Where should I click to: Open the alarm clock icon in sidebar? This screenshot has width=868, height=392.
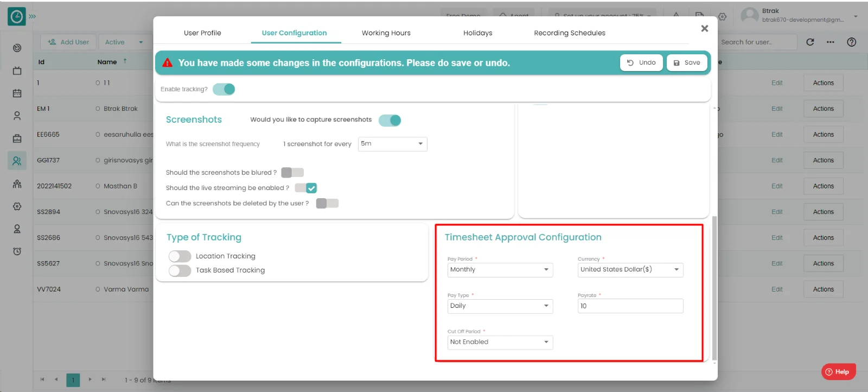[x=17, y=251]
